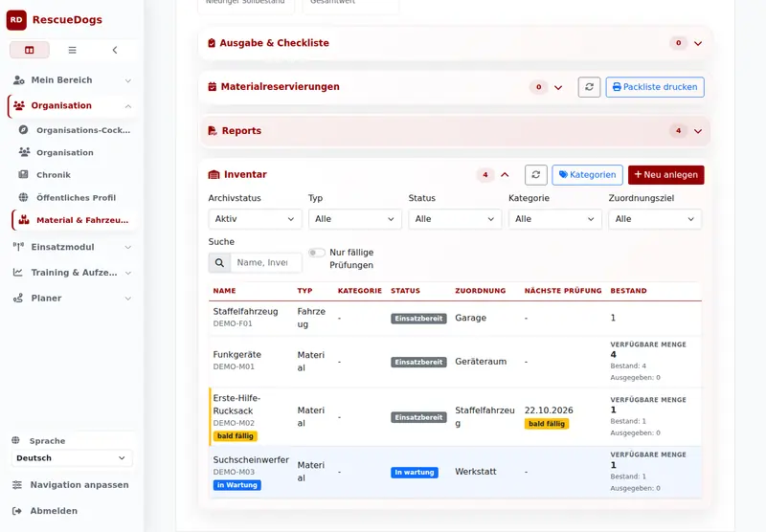Open Öffentliches Profil menu item
The width and height of the screenshot is (766, 532).
pos(76,197)
